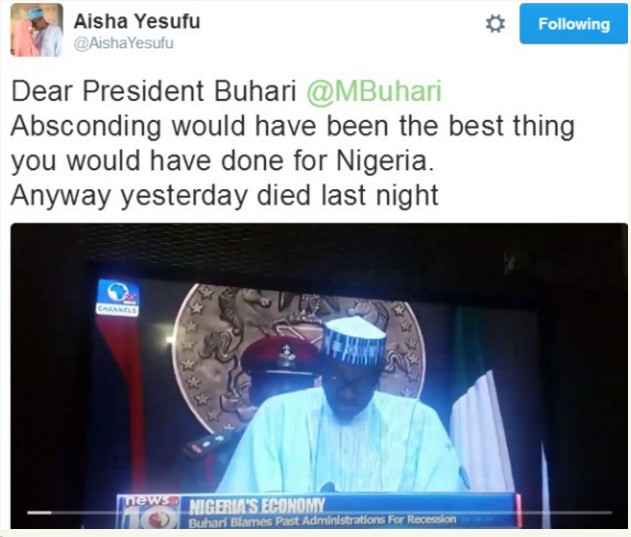
Task: Toggle the Following button
Action: 573,24
